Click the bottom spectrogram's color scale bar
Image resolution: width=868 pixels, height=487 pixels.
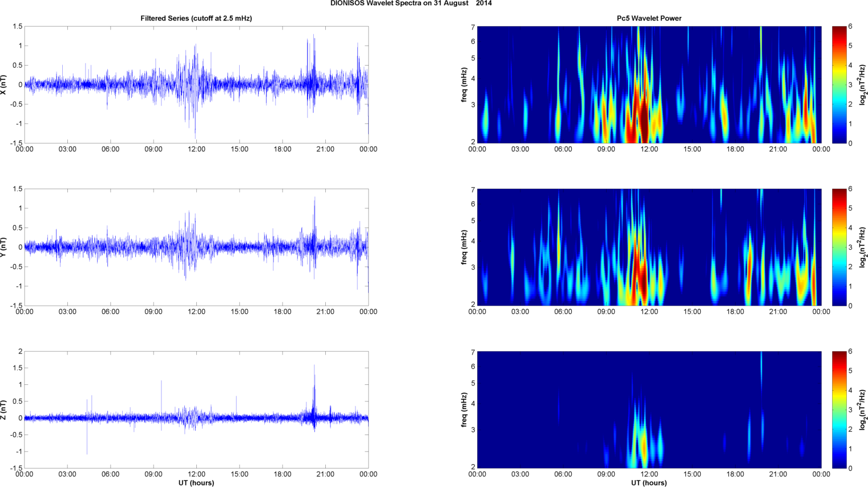[x=839, y=409]
